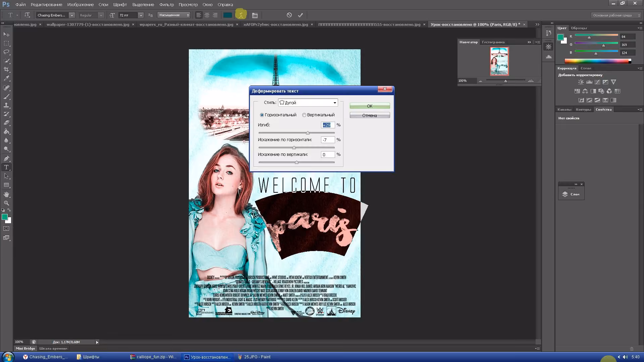Open the 72 пт font size dropdown
644x362 pixels.
point(141,15)
